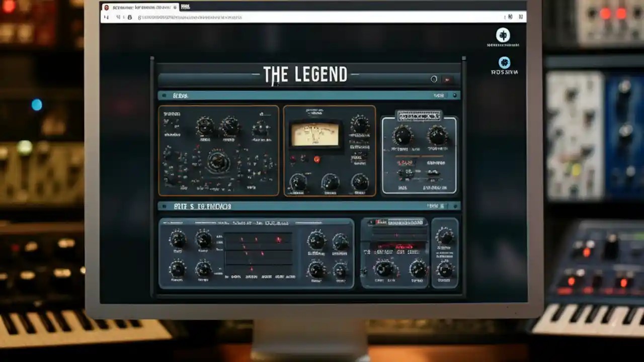Click the small icon left of the address bar
The width and height of the screenshot is (644, 362).
tap(129, 18)
